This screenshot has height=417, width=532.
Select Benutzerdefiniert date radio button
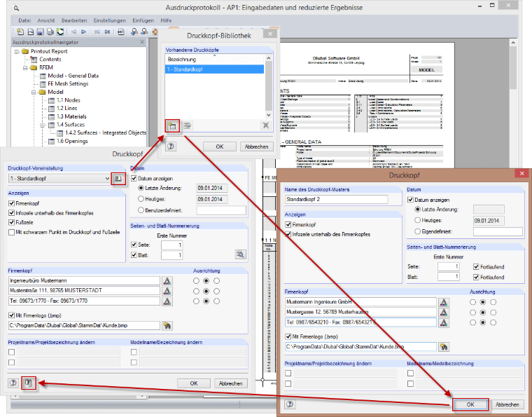pyautogui.click(x=141, y=210)
